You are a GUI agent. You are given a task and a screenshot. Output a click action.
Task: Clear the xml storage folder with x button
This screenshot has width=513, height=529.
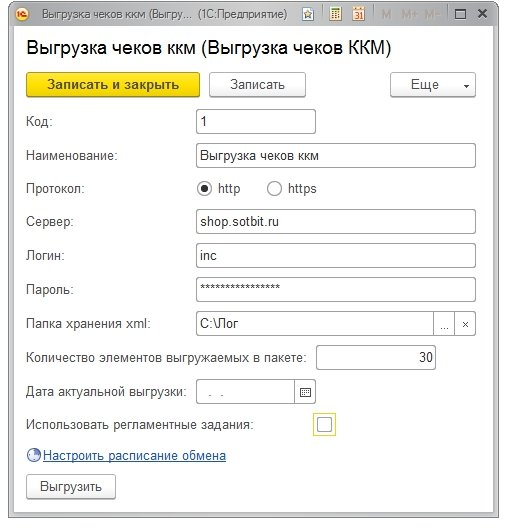tap(465, 324)
